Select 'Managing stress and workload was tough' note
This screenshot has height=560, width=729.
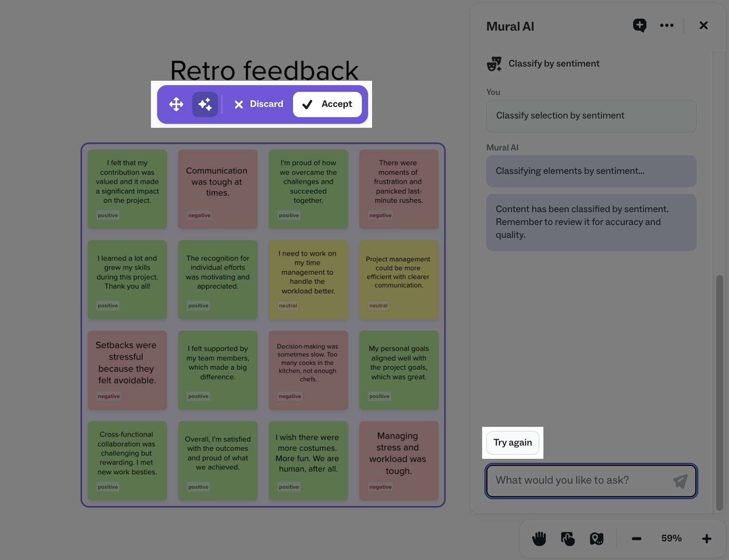point(399,461)
